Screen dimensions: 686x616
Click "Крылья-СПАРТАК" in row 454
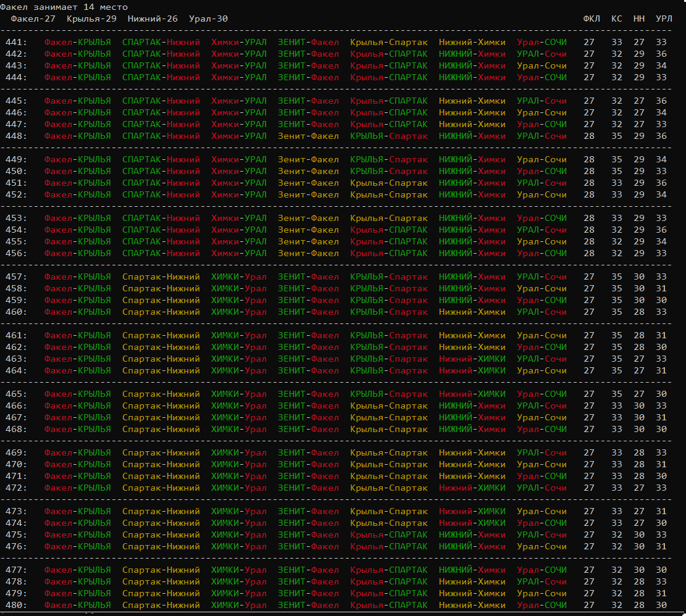pyautogui.click(x=389, y=230)
